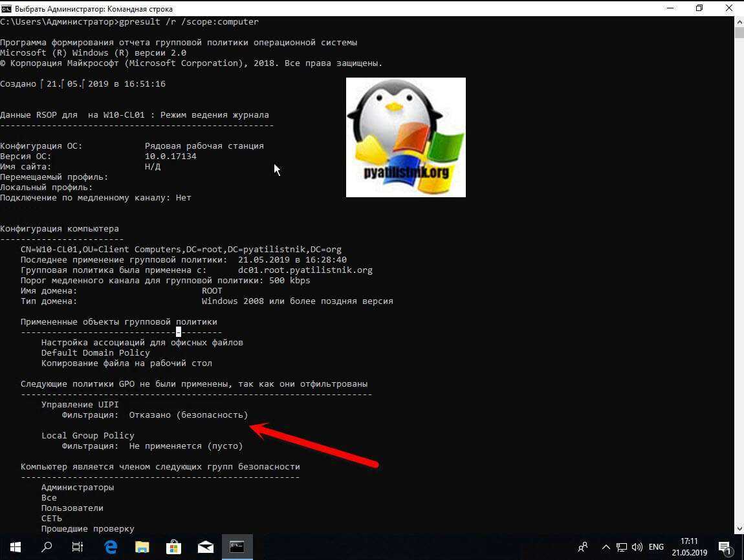Open the People icon in the system tray

[x=583, y=547]
